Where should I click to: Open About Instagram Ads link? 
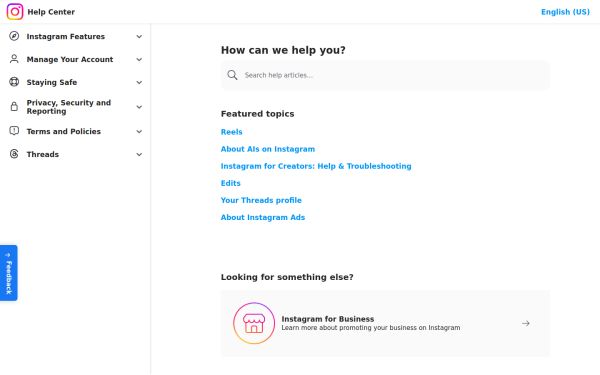point(263,217)
